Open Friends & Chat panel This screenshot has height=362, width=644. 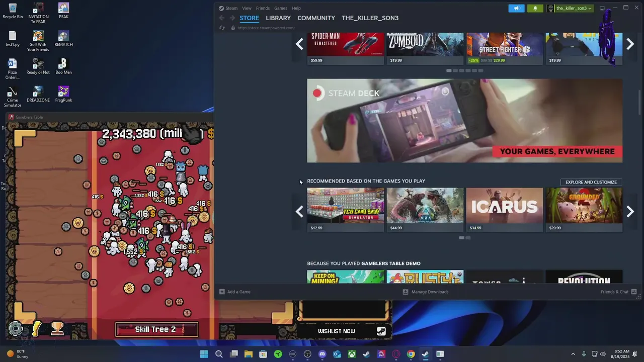coord(618,292)
